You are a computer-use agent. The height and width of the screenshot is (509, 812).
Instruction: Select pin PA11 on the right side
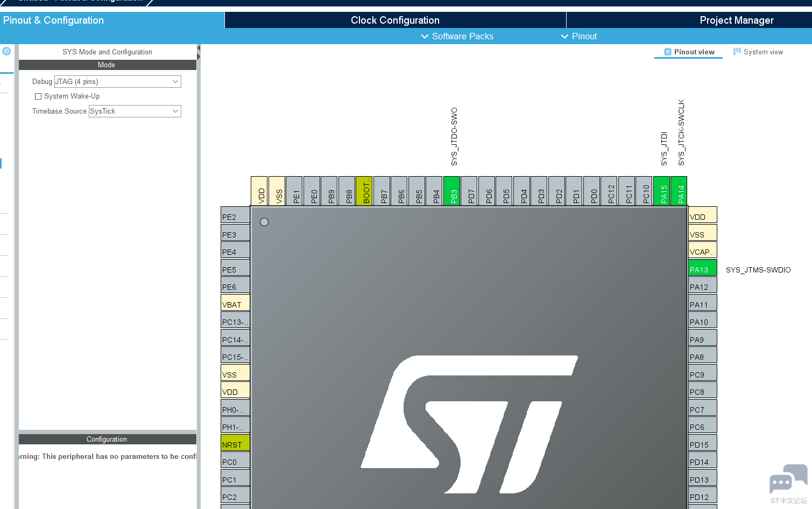click(x=703, y=303)
